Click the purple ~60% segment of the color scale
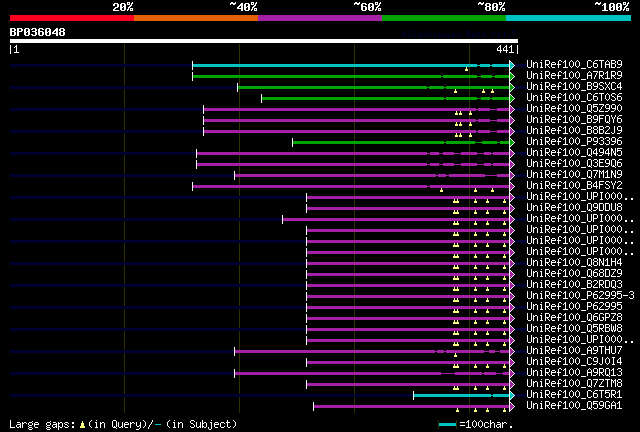 320,18
